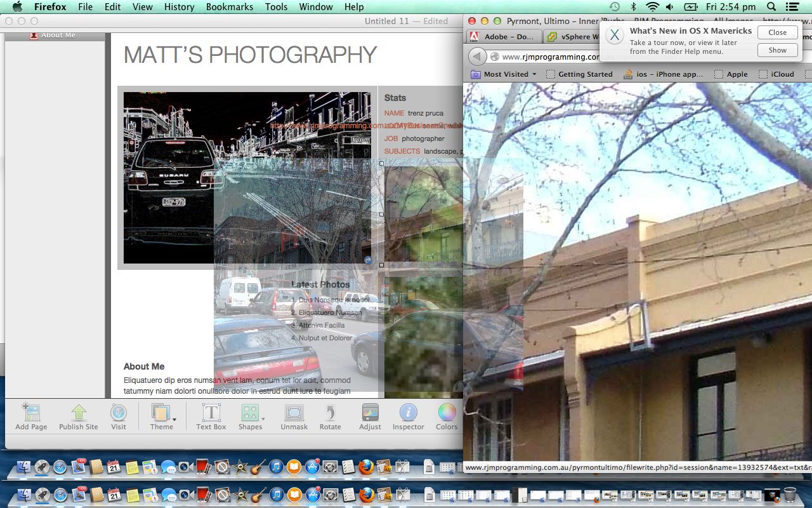Click the Time Machine menu bar icon
This screenshot has width=812, height=508.
click(615, 7)
